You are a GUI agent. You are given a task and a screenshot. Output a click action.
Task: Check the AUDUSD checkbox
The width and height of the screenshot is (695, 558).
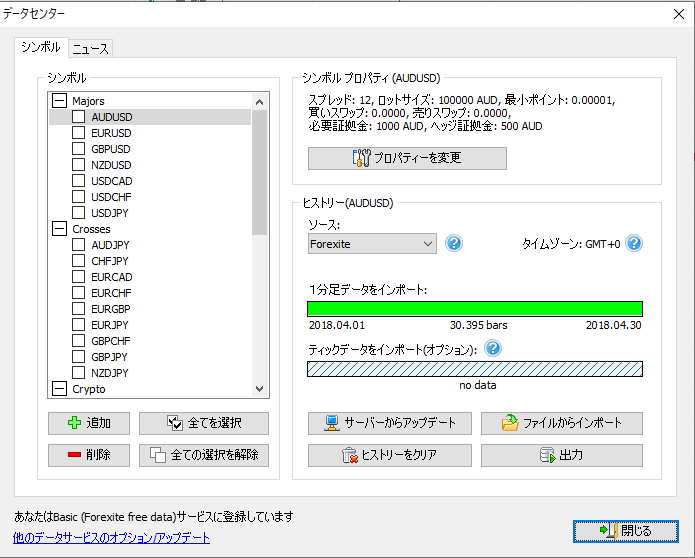(78, 117)
